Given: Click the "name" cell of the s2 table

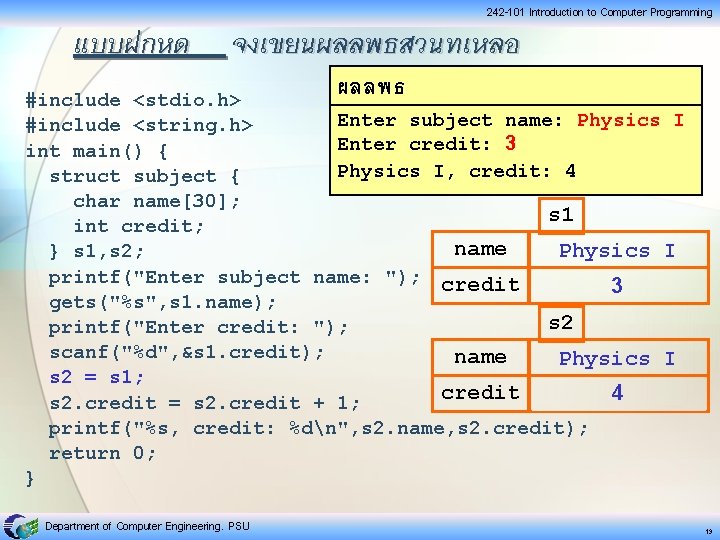Looking at the screenshot, I should click(x=480, y=357).
